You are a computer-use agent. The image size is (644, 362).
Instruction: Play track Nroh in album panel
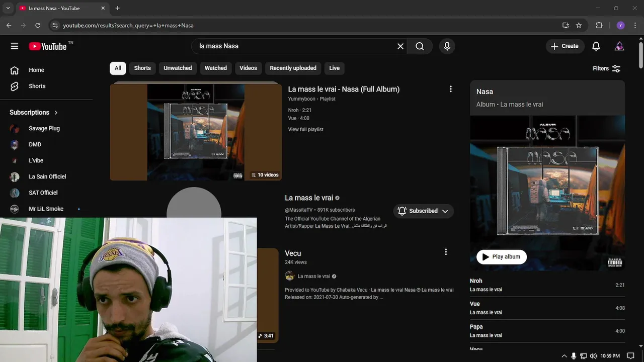coord(547,285)
